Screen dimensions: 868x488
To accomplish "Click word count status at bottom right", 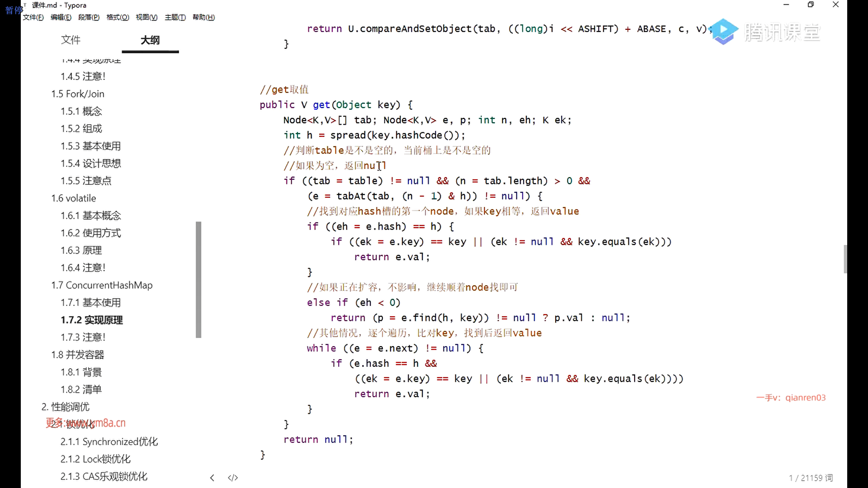I will (811, 478).
